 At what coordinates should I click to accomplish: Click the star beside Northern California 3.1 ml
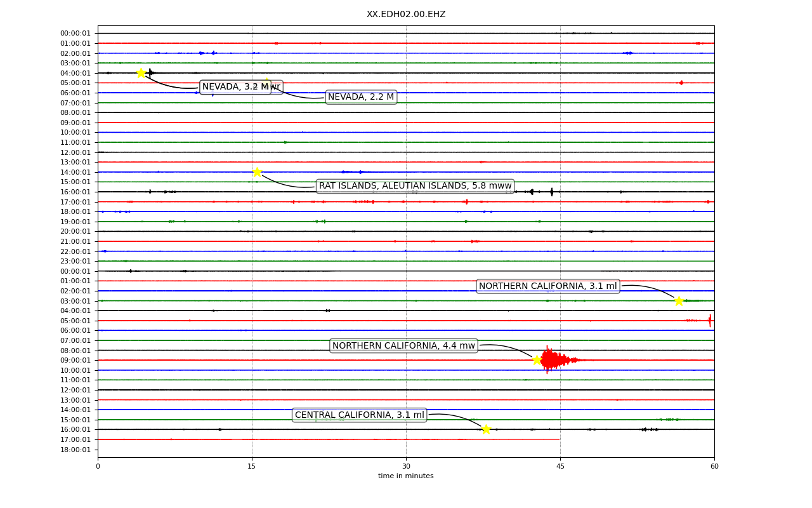point(679,301)
